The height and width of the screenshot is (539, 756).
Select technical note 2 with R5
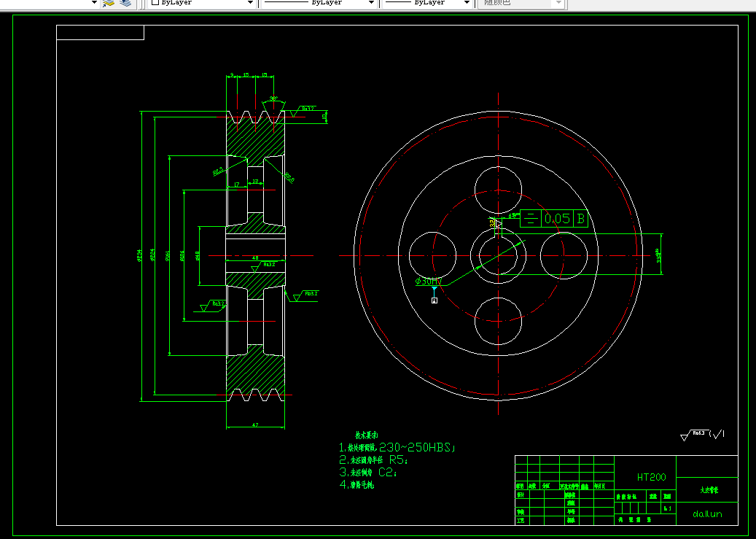[374, 459]
